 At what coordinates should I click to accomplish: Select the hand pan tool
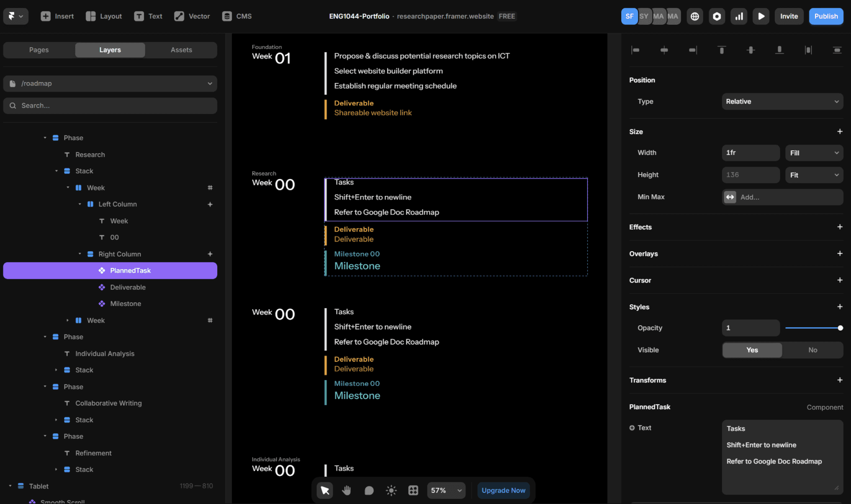(x=347, y=490)
